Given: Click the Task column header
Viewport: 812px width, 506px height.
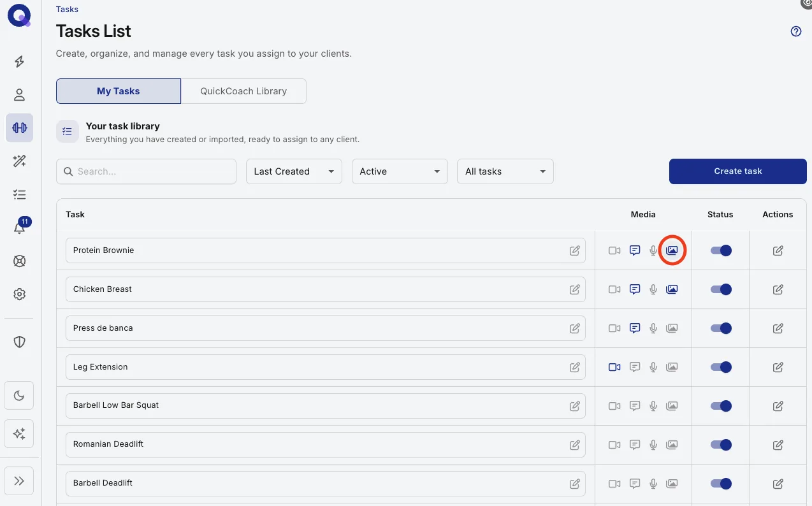Looking at the screenshot, I should (x=75, y=214).
